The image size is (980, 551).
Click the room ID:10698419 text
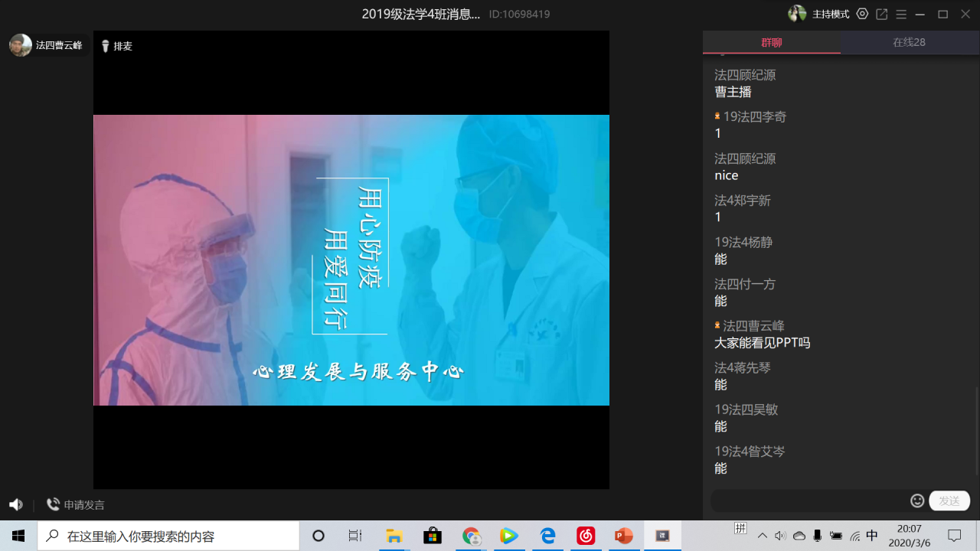coord(519,15)
